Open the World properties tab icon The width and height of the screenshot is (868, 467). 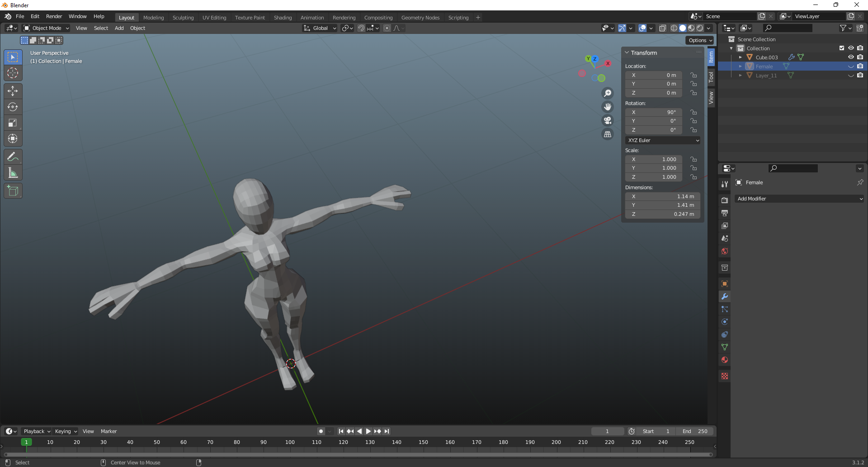(x=725, y=251)
